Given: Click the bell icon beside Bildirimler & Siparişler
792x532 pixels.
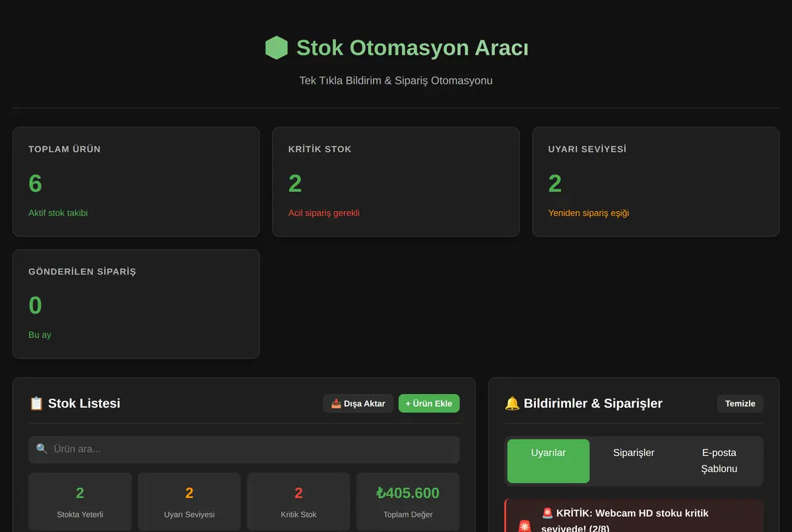Looking at the screenshot, I should (x=512, y=403).
